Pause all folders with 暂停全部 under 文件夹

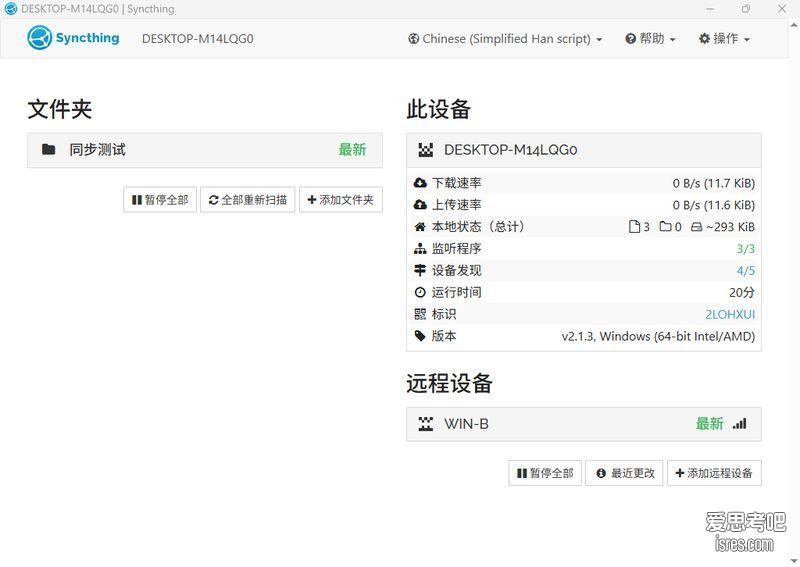160,200
